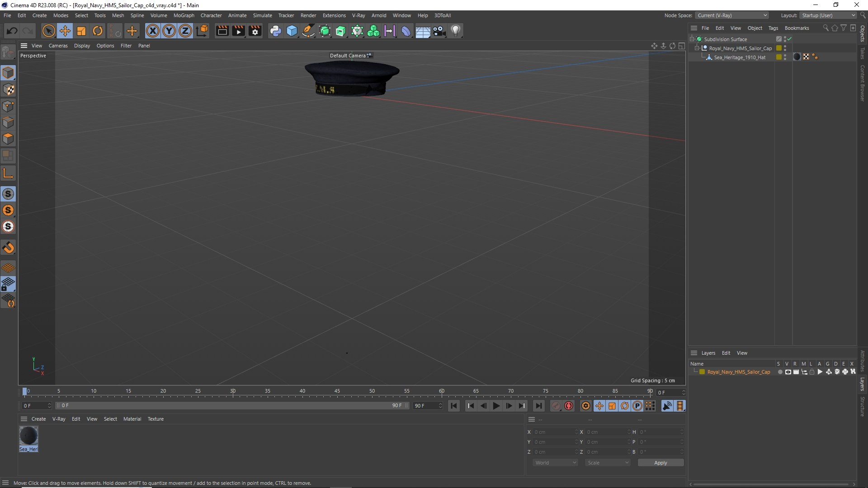Open the MoGraph cloner icon
Screen dimensions: 868x488
[x=373, y=31]
